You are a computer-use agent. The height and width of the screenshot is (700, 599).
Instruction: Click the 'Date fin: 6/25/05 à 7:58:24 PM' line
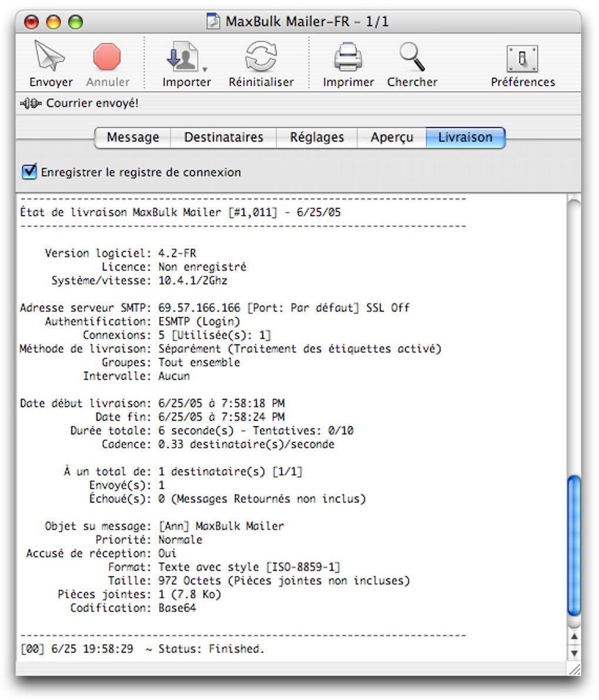point(190,417)
